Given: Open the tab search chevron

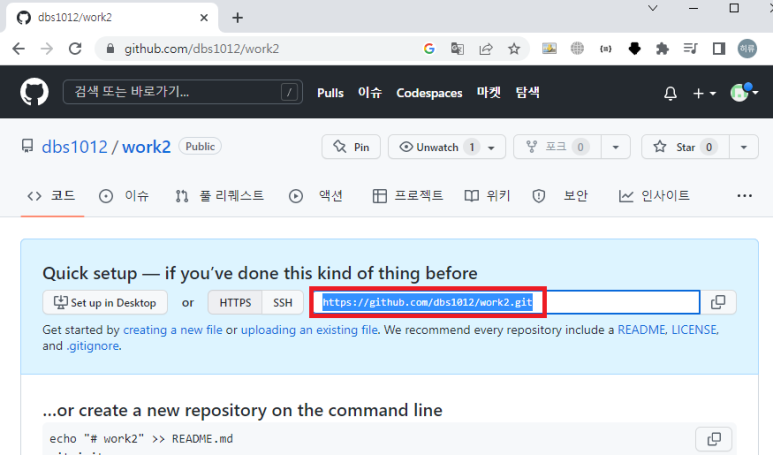Looking at the screenshot, I should click(x=653, y=8).
